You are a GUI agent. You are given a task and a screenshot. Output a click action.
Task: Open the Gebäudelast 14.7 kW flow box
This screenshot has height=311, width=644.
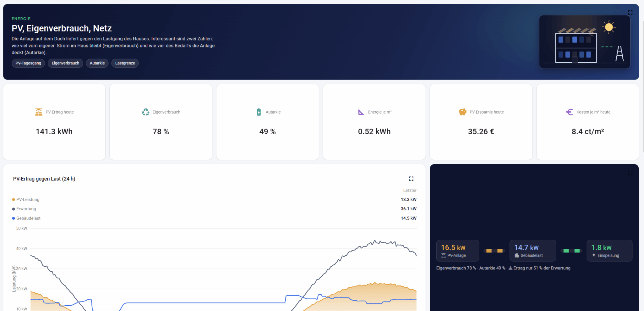533,251
